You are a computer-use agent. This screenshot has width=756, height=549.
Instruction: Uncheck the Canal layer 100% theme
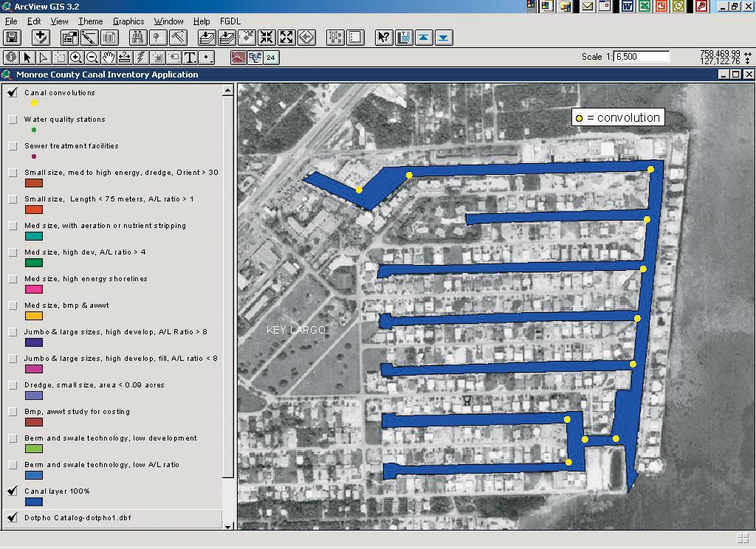[x=13, y=491]
